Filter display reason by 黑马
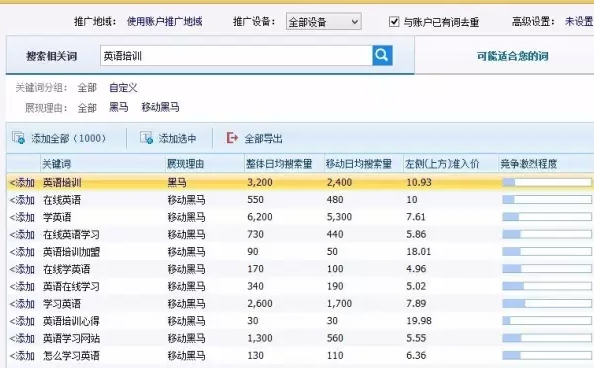Screen dimensions: 594x368 point(119,107)
